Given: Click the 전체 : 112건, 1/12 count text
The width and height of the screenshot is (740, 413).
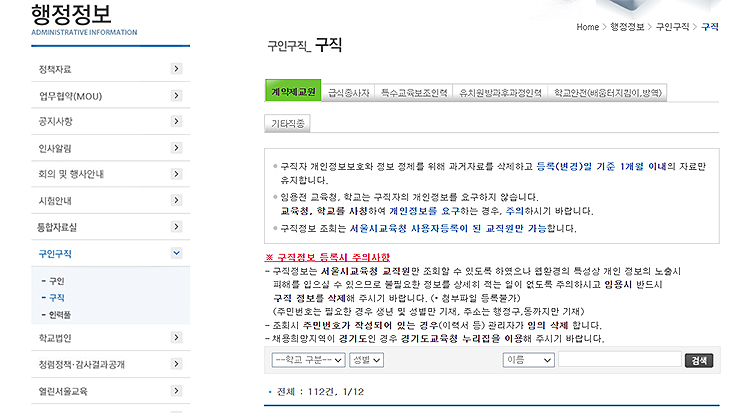Looking at the screenshot, I should pos(320,392).
